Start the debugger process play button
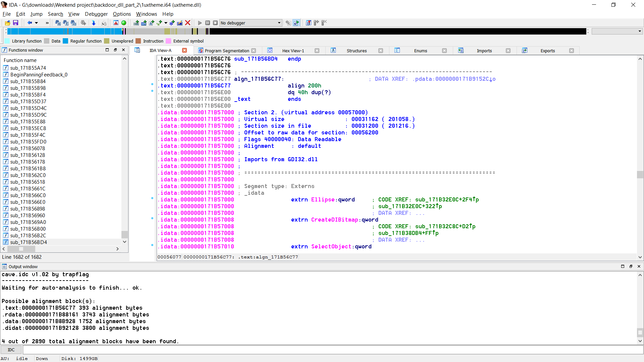 coord(200,23)
